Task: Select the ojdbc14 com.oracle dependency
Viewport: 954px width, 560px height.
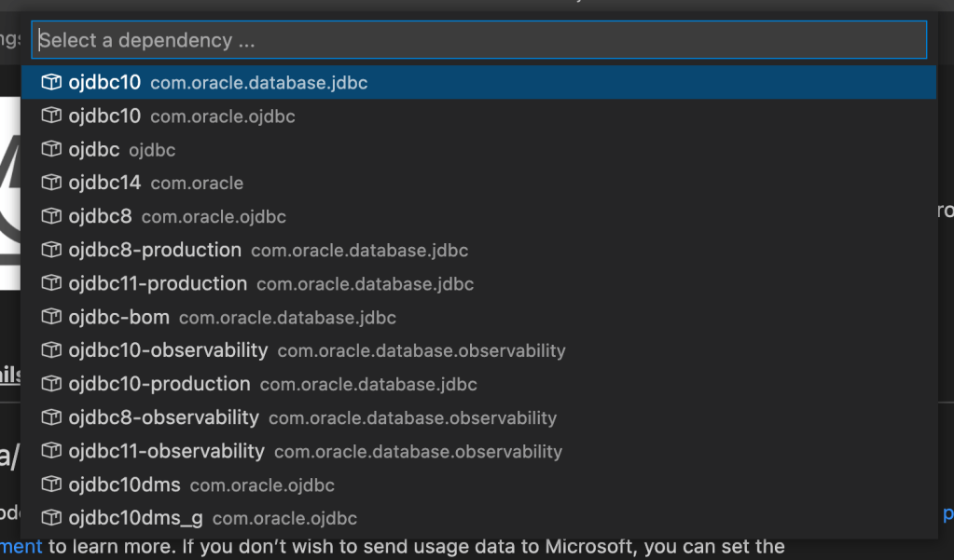Action: [x=155, y=184]
